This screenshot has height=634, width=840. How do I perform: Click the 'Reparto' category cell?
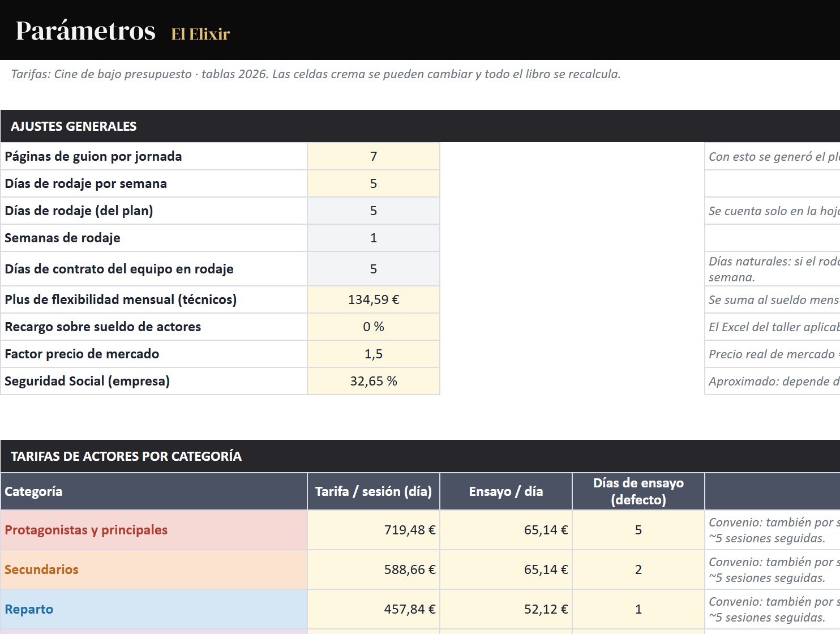pos(154,609)
